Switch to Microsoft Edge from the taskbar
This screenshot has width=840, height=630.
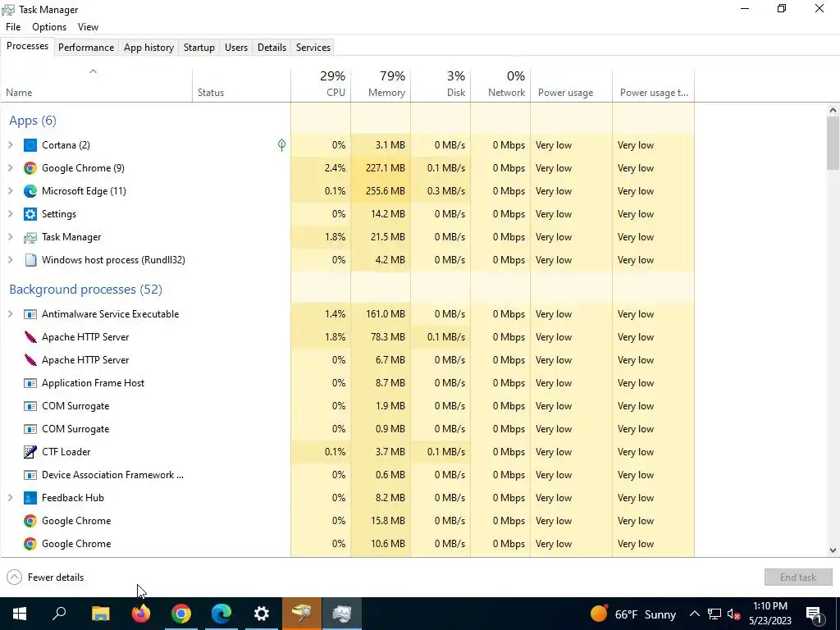(221, 614)
